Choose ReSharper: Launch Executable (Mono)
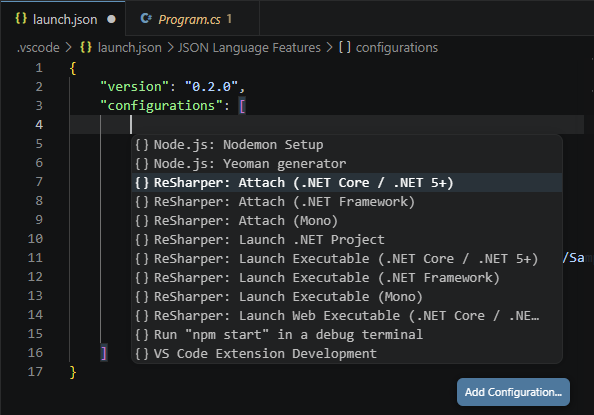The height and width of the screenshot is (415, 594). pyautogui.click(x=347, y=296)
